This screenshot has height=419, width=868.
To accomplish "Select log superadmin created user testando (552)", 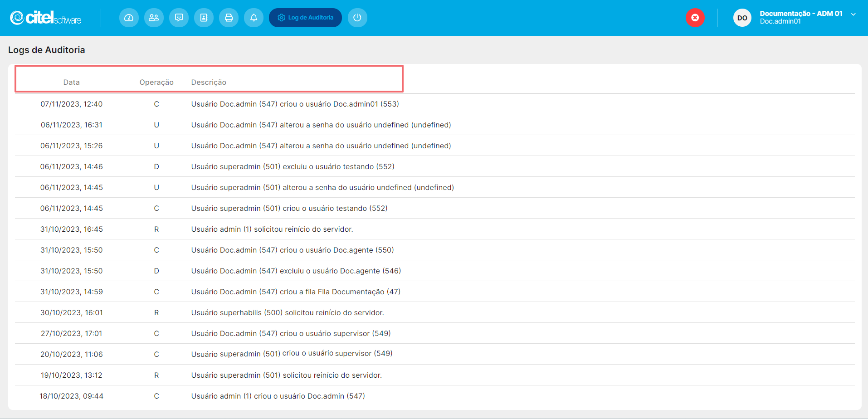I will [289, 208].
